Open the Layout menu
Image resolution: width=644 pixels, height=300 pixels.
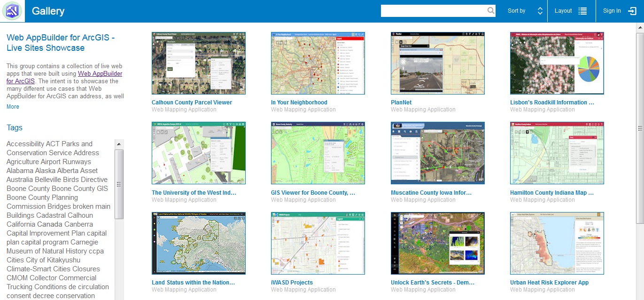coord(571,11)
